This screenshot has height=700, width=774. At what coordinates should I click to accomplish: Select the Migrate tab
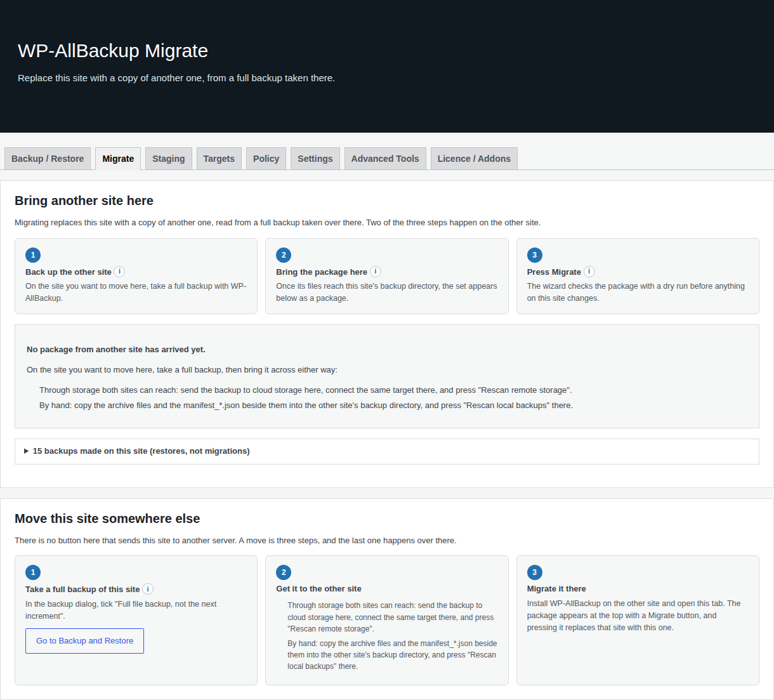[118, 159]
